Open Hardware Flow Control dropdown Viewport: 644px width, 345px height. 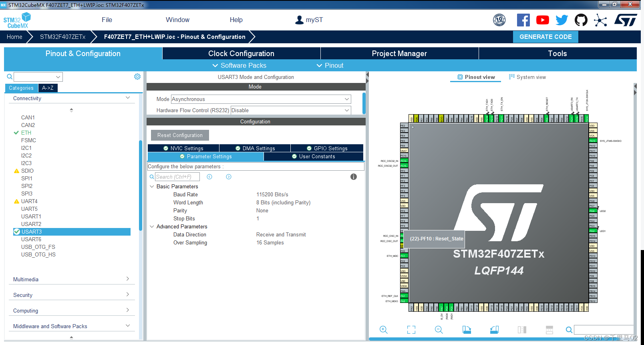(291, 110)
